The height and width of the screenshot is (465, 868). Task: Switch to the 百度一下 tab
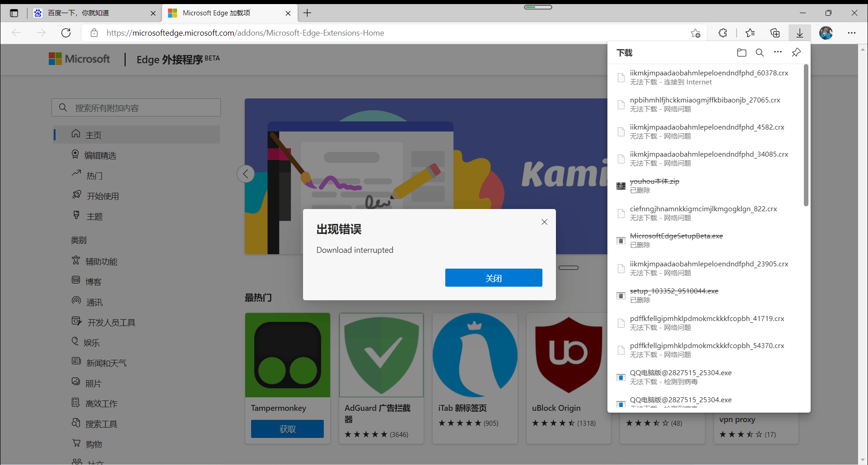point(93,13)
